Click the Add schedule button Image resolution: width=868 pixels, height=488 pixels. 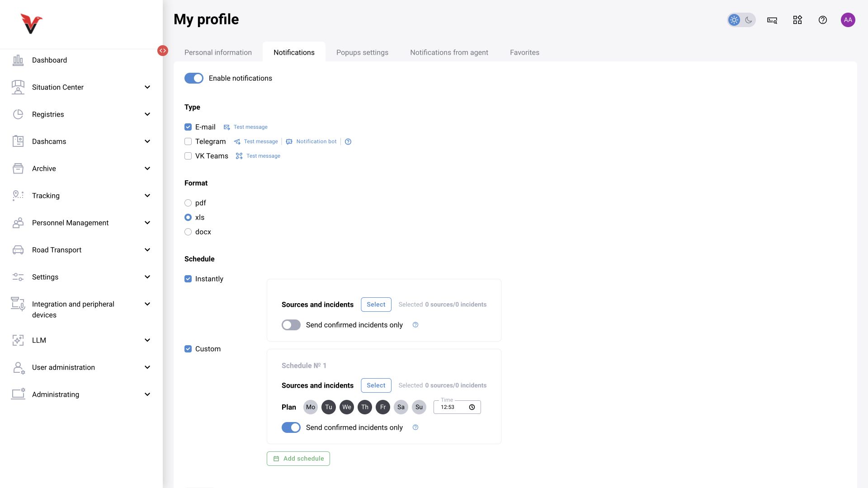pos(298,459)
